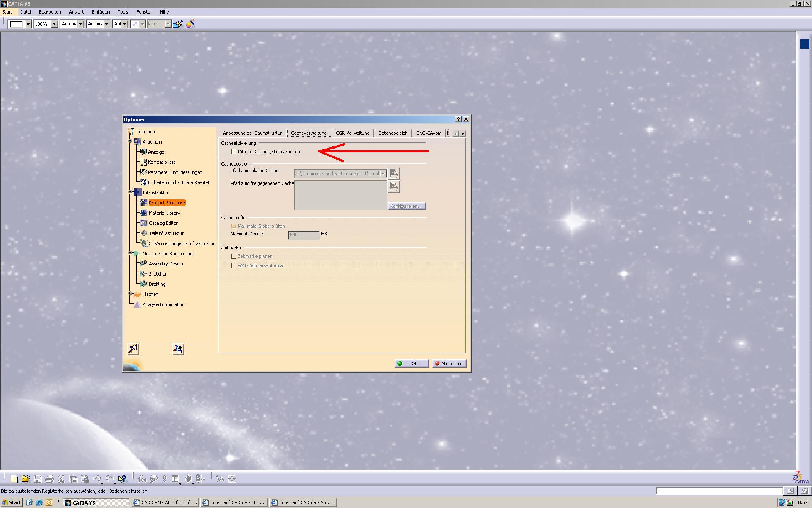This screenshot has width=812, height=508.
Task: Click the Cut scissors icon
Action: [x=61, y=479]
